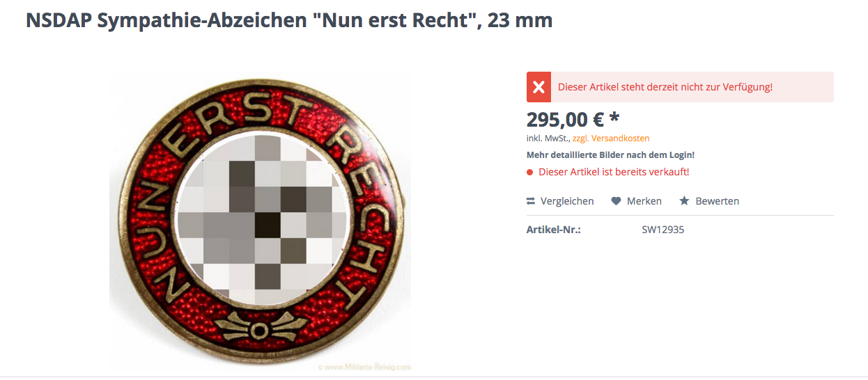Click the asterisk beside the price
Viewport: 868px width, 380px height.
614,117
